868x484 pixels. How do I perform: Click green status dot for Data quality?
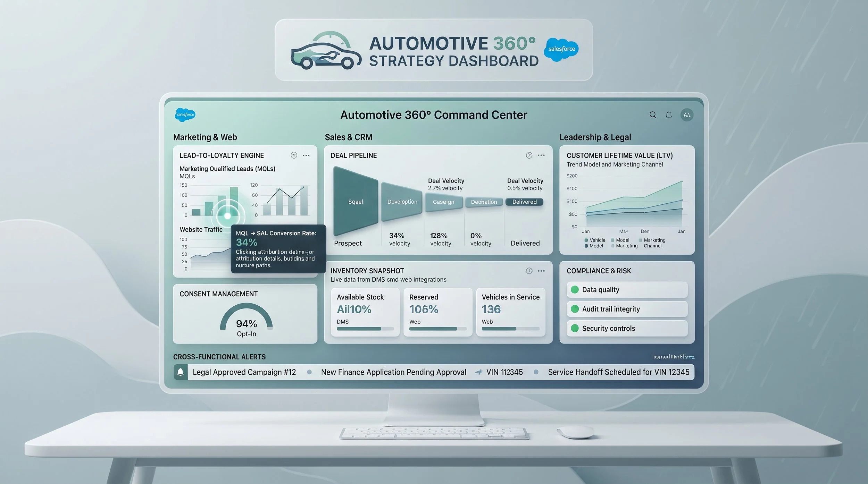pos(575,289)
